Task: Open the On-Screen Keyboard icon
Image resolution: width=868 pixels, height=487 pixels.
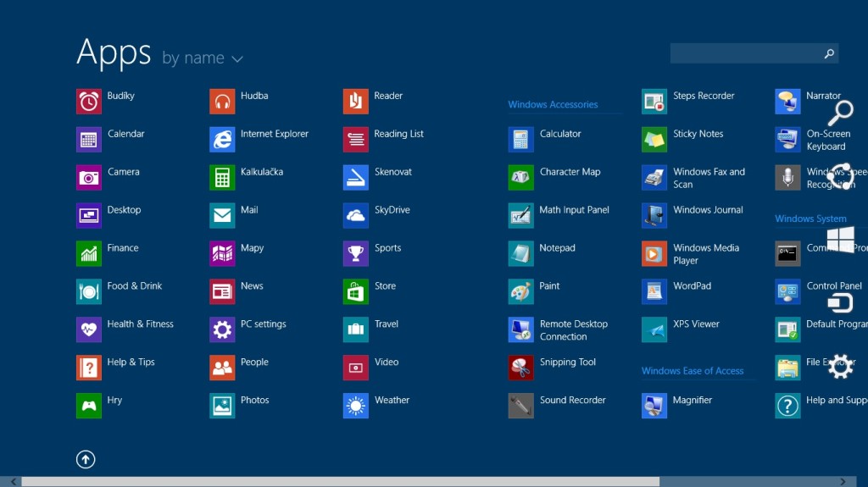Action: click(x=787, y=140)
